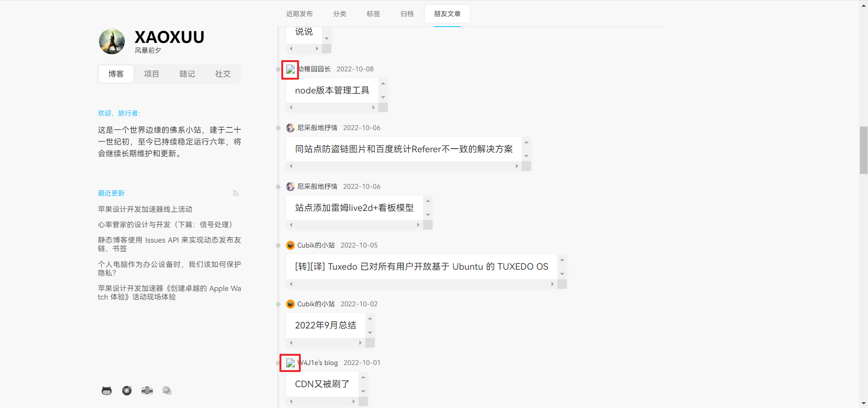Image resolution: width=868 pixels, height=408 pixels.
Task: Click Cubik的小站 author name dated 2022-10-05
Action: 316,245
